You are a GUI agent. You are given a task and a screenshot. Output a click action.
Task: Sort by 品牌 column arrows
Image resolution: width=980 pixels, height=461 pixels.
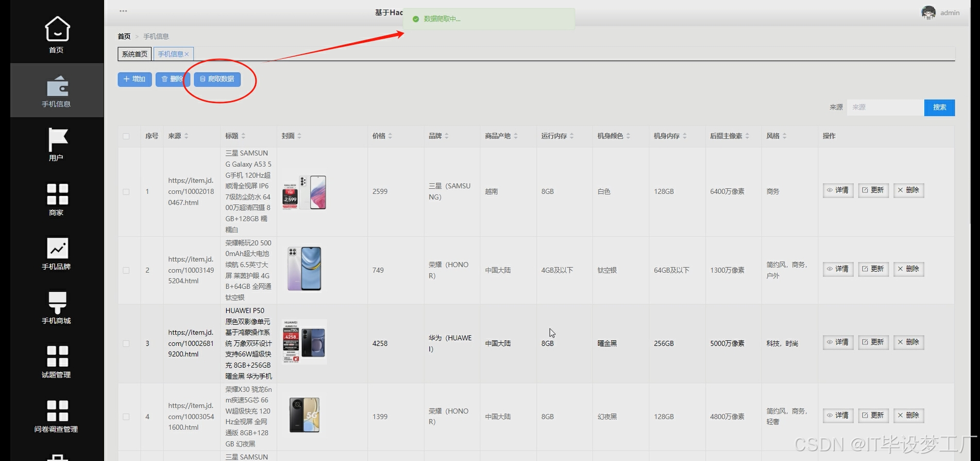click(447, 136)
